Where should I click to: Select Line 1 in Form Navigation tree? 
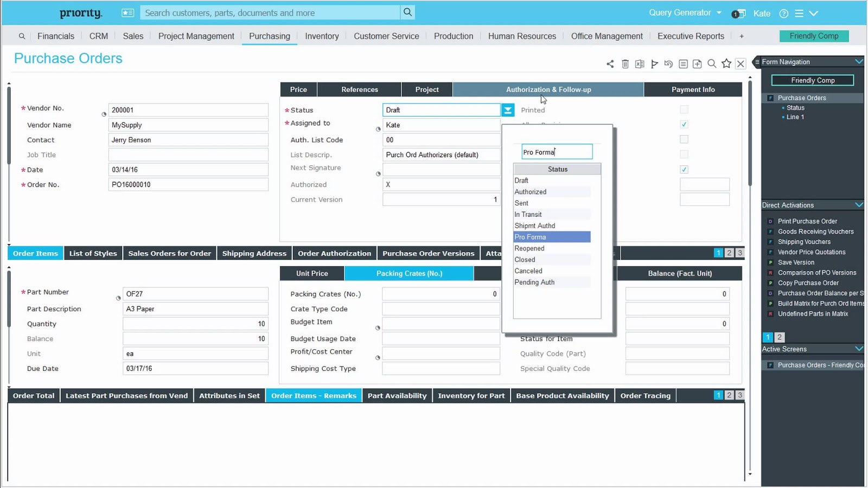795,117
